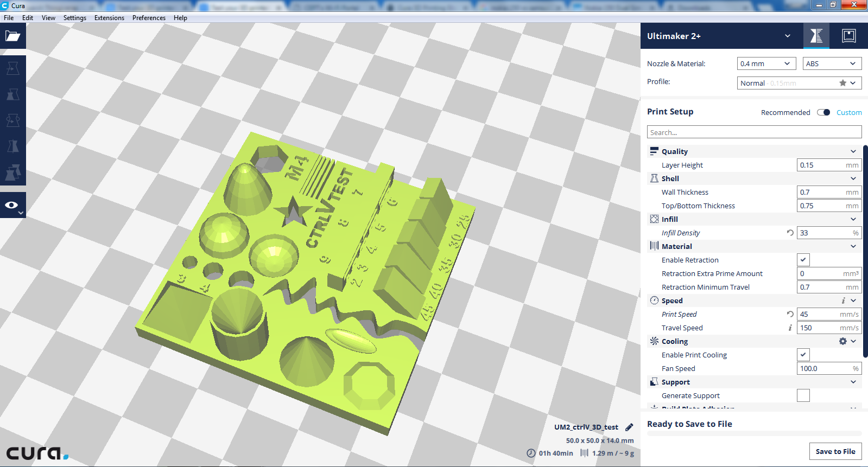Select the Move tool in left toolbar
The image size is (868, 467).
(x=12, y=68)
